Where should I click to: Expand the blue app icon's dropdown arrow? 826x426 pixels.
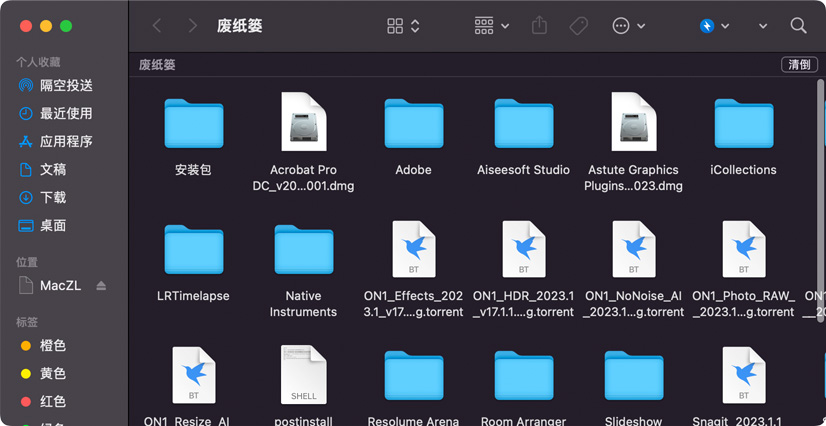point(725,26)
